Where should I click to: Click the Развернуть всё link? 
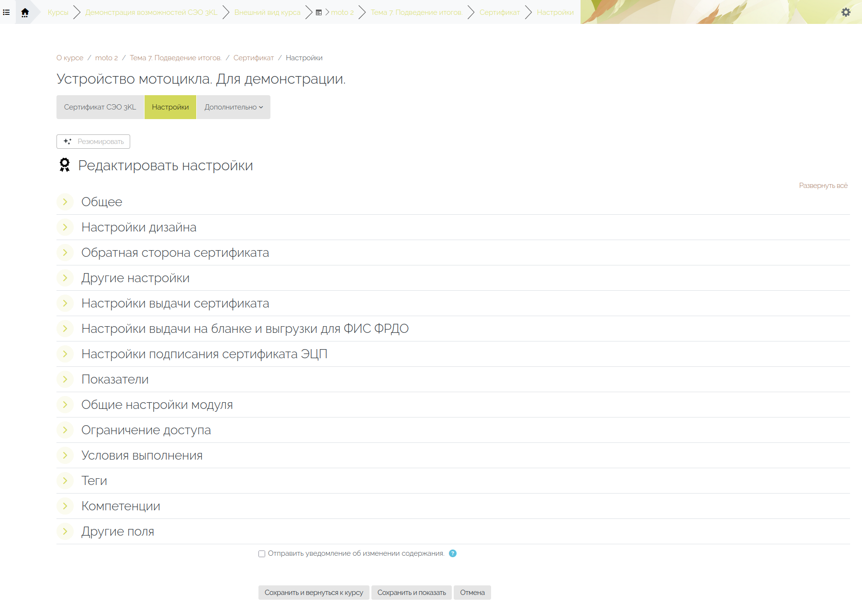point(823,186)
